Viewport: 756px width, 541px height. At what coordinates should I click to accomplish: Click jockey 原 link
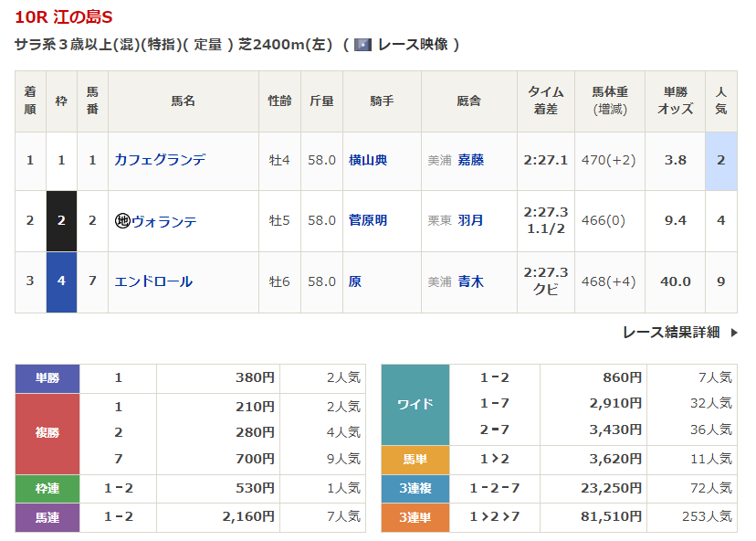pos(355,281)
